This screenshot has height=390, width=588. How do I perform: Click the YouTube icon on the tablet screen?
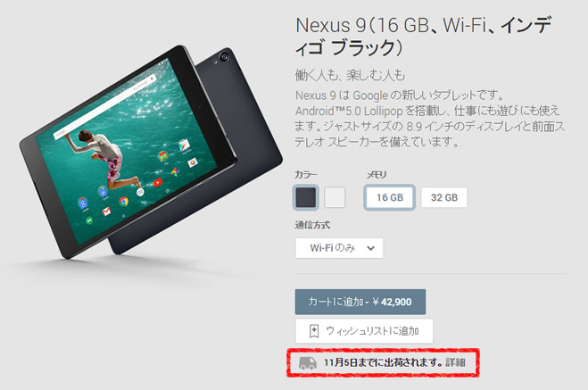[158, 183]
